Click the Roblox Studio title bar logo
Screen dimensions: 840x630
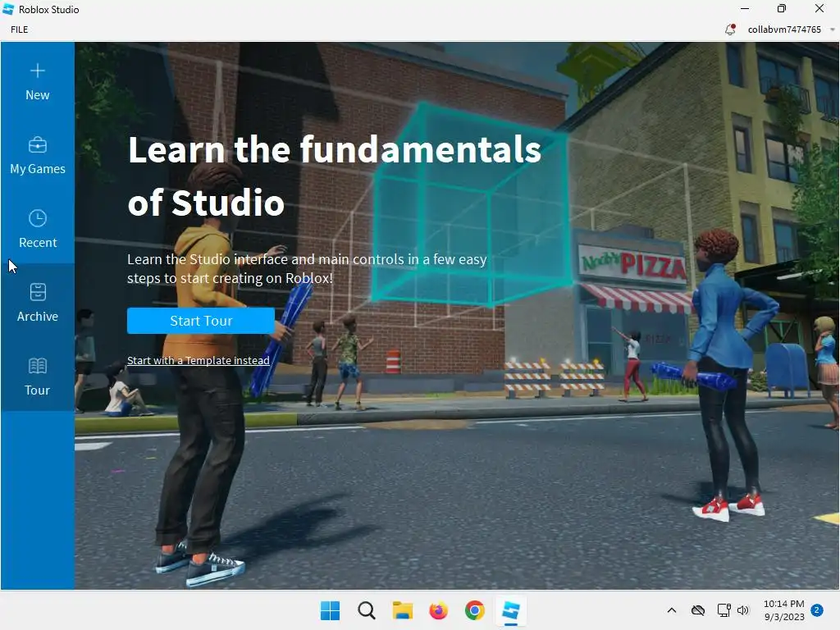8,9
